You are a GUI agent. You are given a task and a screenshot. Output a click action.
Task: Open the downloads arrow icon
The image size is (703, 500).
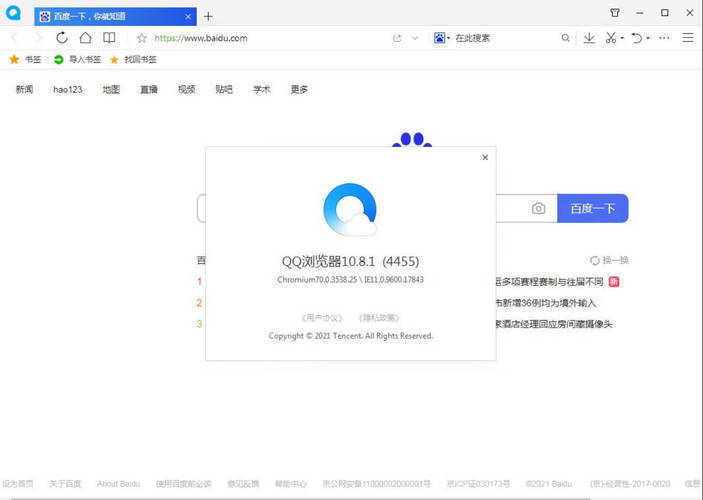(589, 38)
